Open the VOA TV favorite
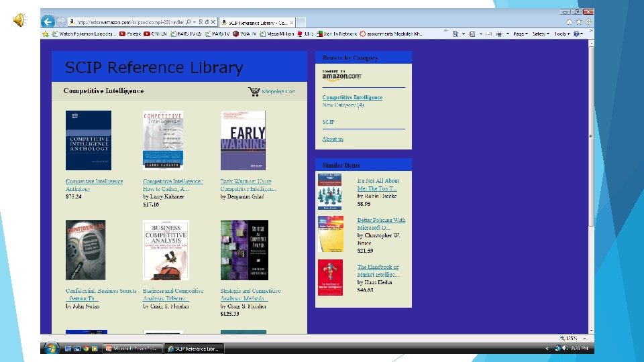 (x=245, y=34)
